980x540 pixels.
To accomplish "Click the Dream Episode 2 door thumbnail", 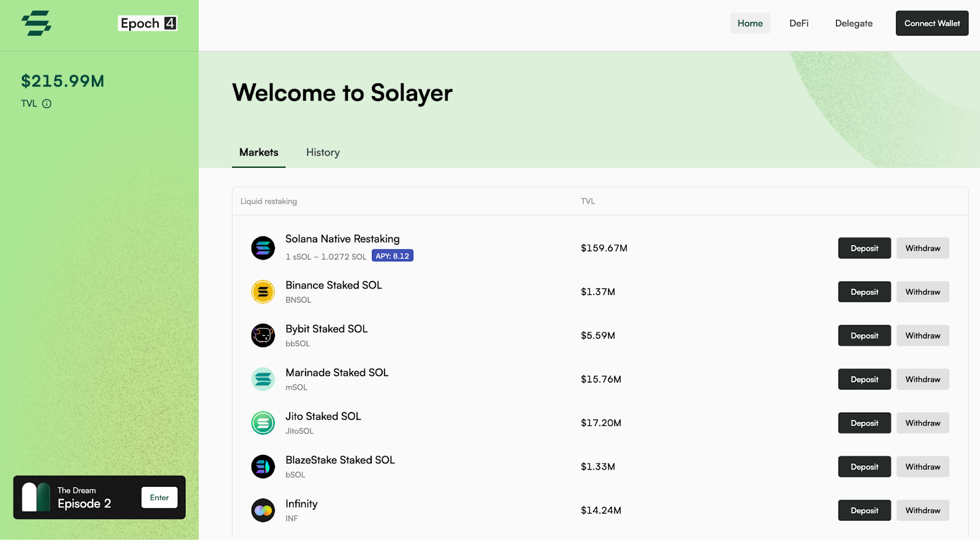I will [x=36, y=497].
